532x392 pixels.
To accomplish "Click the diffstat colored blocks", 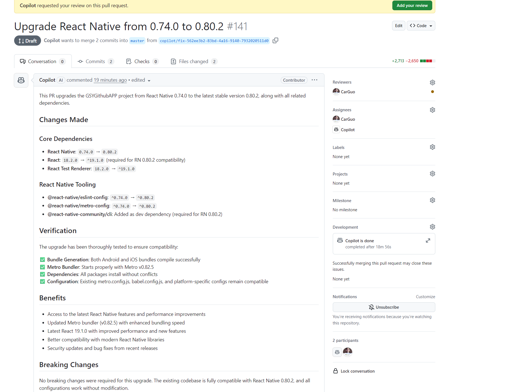I will tap(427, 61).
